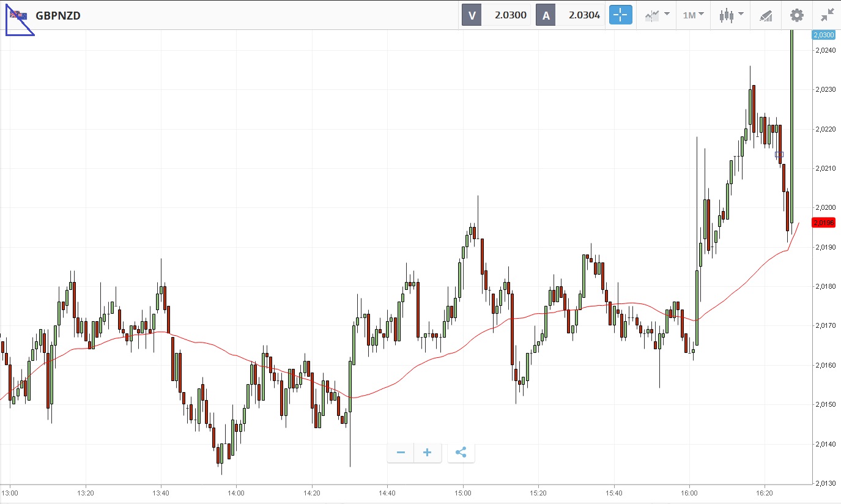This screenshot has width=841, height=504.
Task: Share the chart
Action: pyautogui.click(x=461, y=453)
